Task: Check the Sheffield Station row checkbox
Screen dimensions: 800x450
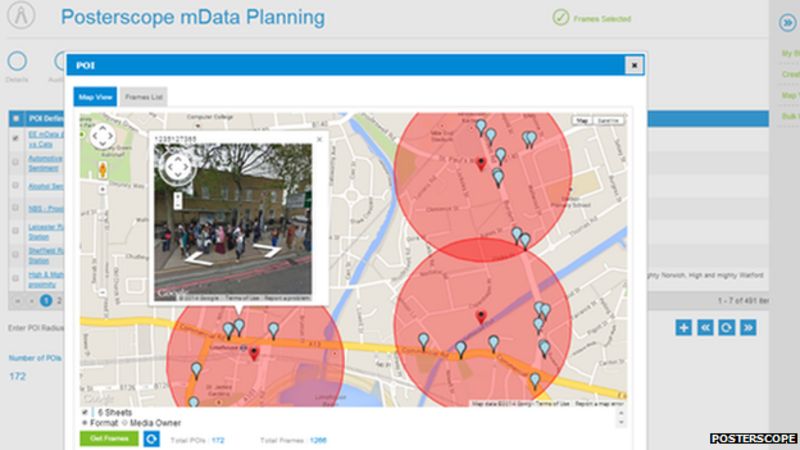Action: pyautogui.click(x=15, y=255)
